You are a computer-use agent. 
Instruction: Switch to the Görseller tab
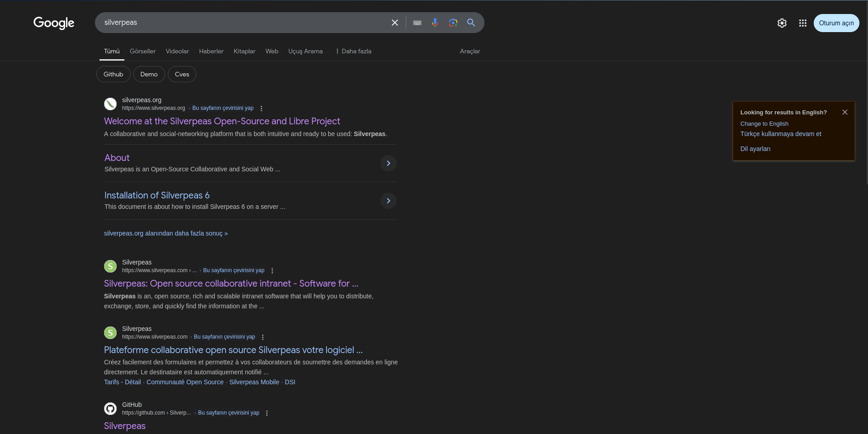coord(142,52)
